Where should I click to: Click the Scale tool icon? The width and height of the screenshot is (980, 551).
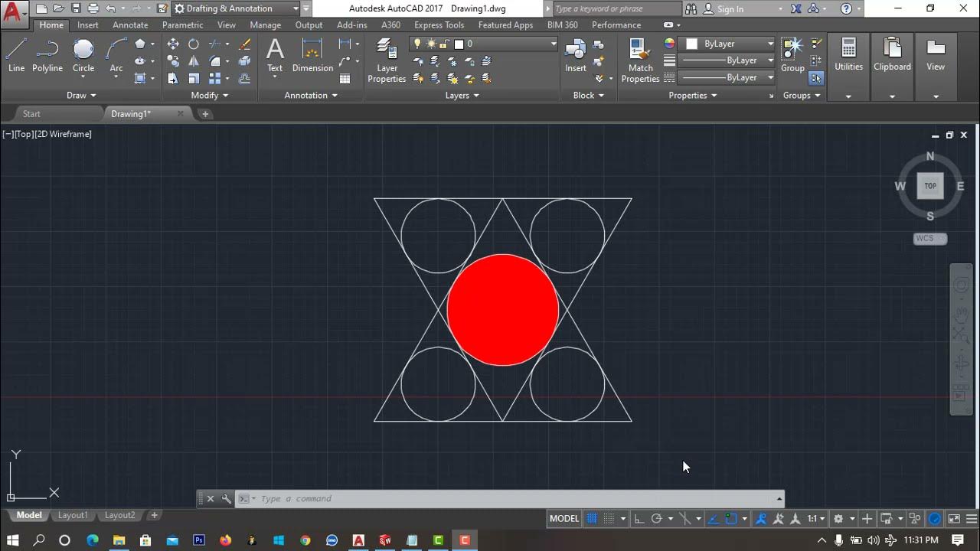pyautogui.click(x=194, y=78)
